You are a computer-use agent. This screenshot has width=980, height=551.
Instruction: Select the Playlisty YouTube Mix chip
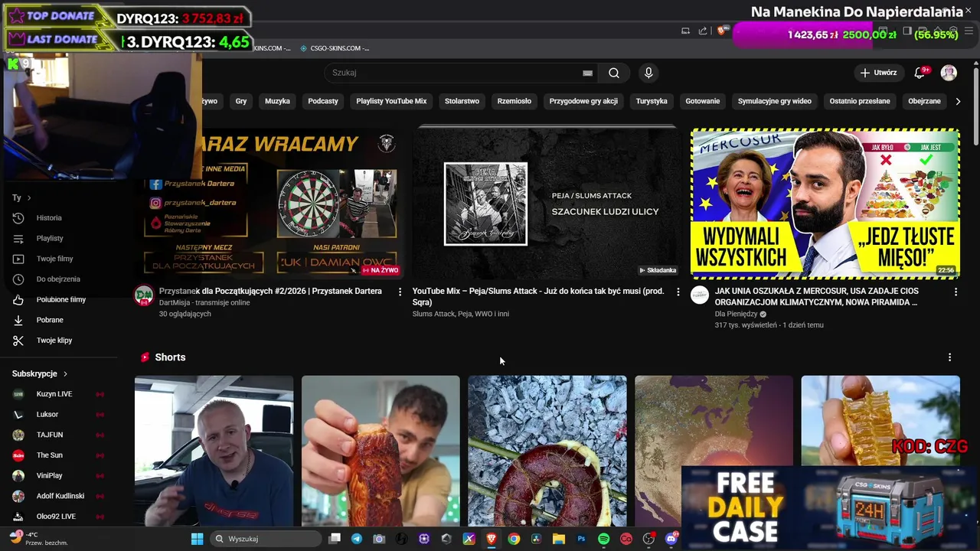391,101
